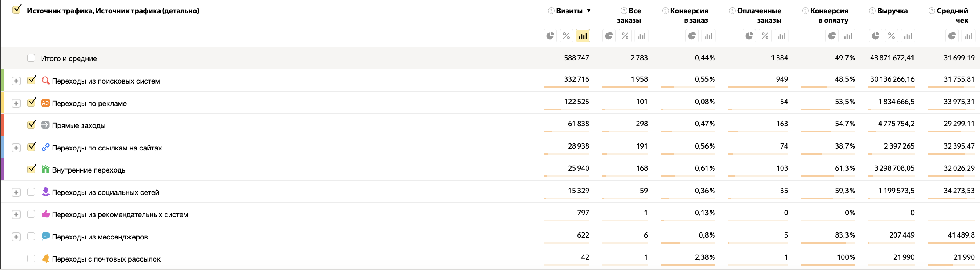Check the Переходы из мессенджеров checkbox
Screen dimensions: 980x270
[x=31, y=237]
